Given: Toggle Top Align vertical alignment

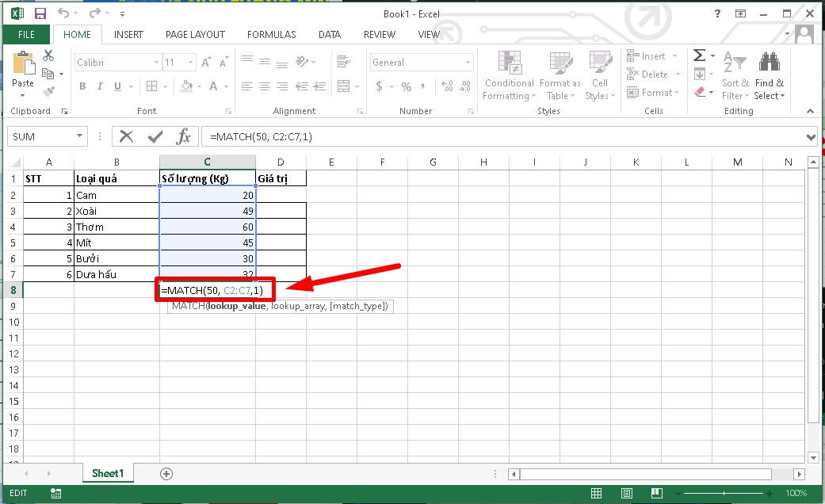Looking at the screenshot, I should click(246, 60).
